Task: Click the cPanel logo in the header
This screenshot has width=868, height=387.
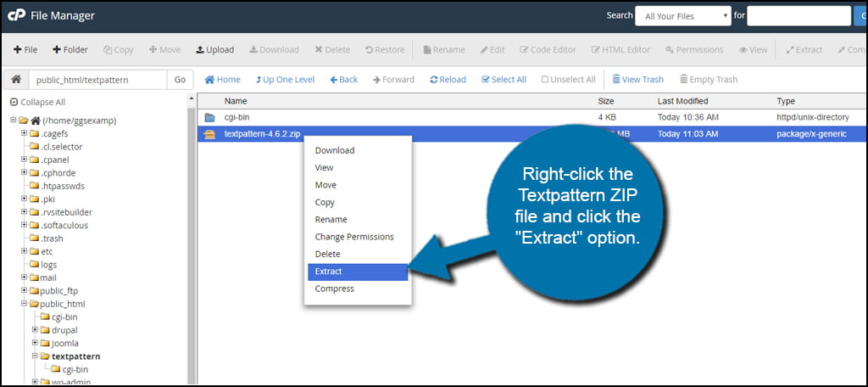Action: (17, 15)
